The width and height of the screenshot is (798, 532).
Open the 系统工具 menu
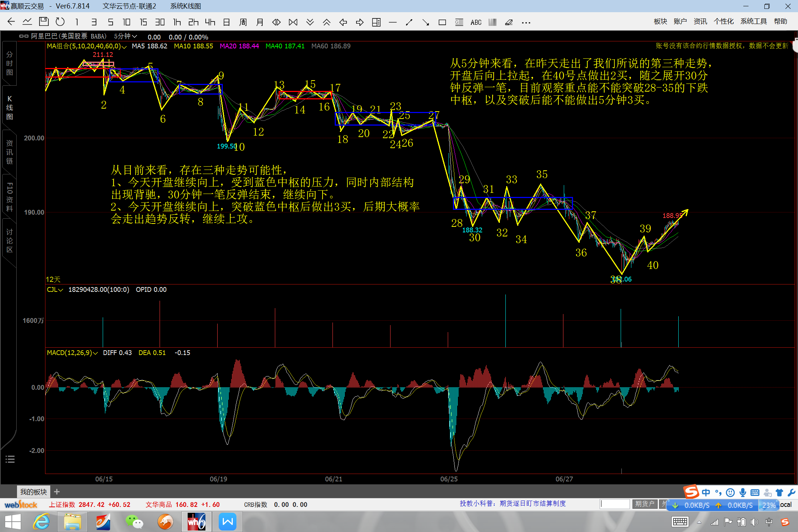click(x=753, y=21)
